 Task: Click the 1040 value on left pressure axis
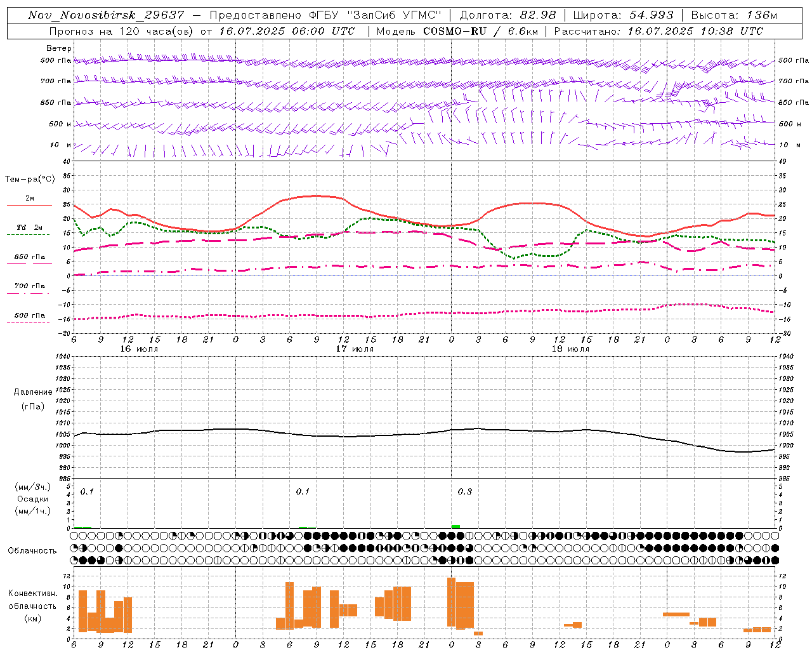point(64,356)
